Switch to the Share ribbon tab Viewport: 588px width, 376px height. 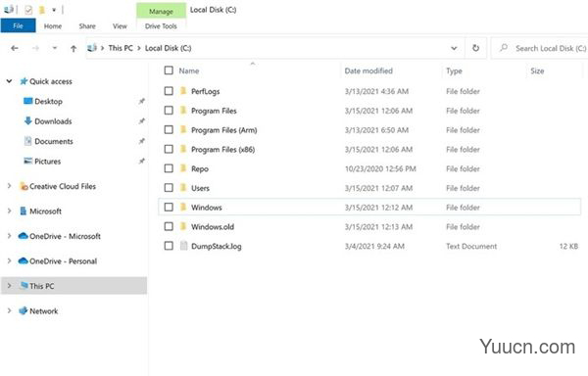click(87, 26)
